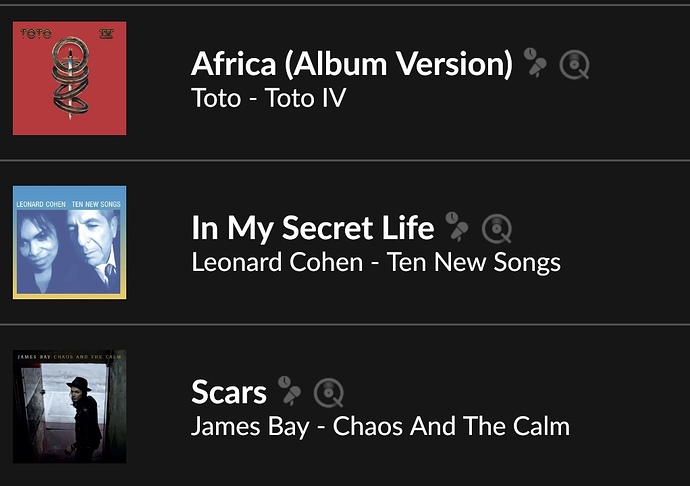Open artist James Bay beneath Scars title
This screenshot has width=690, height=486.
click(x=250, y=427)
